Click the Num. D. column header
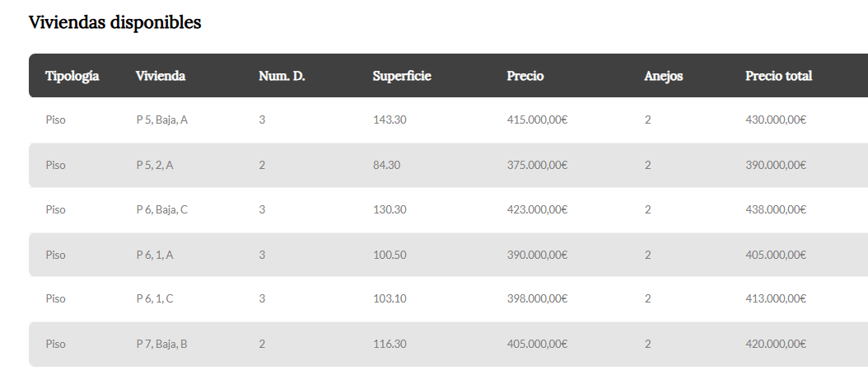Screen dimensions: 868x380 pos(282,76)
